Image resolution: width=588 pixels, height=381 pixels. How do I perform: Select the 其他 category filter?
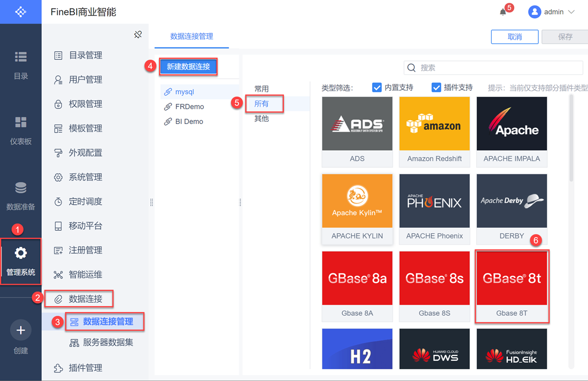[261, 119]
